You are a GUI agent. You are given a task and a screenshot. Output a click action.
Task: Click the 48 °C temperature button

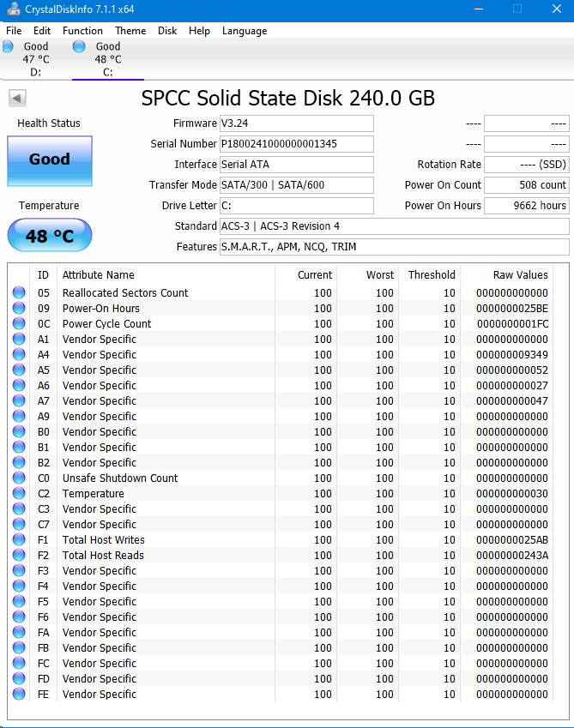point(49,236)
